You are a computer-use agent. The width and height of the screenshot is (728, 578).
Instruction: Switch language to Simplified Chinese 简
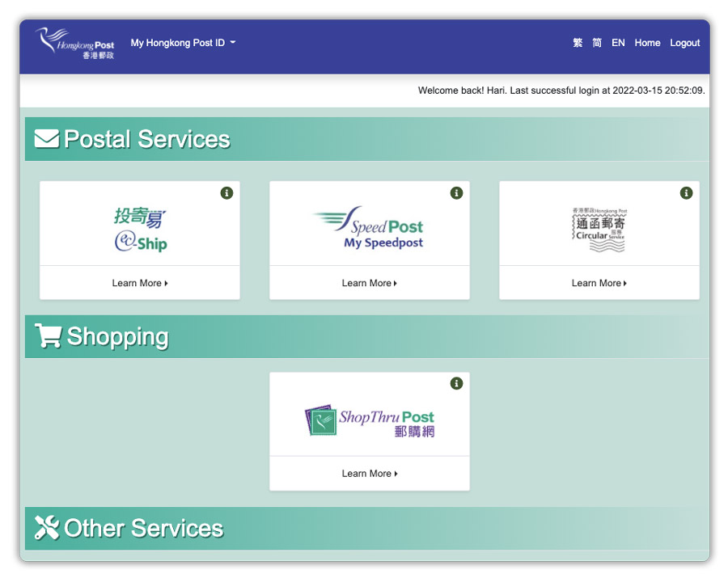click(x=597, y=43)
